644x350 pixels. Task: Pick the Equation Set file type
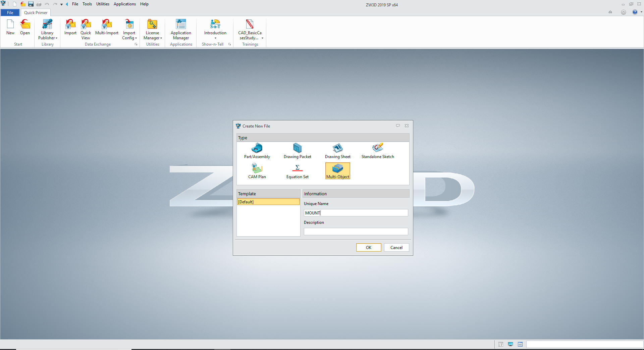(297, 171)
